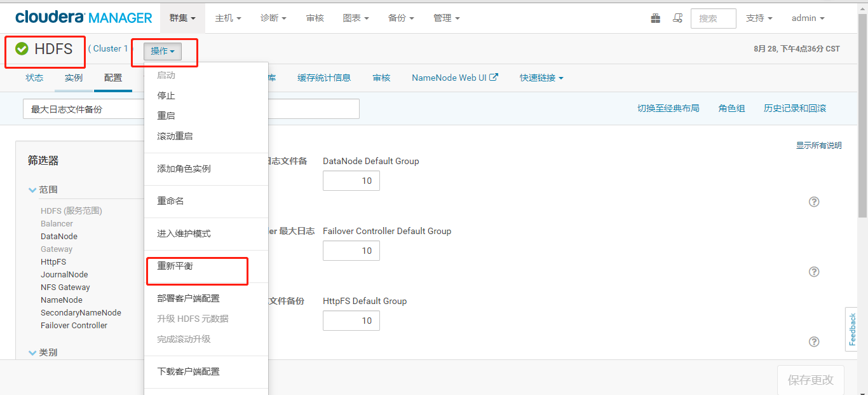Click the page vertical scrollbar
The height and width of the screenshot is (395, 868).
pos(862,114)
